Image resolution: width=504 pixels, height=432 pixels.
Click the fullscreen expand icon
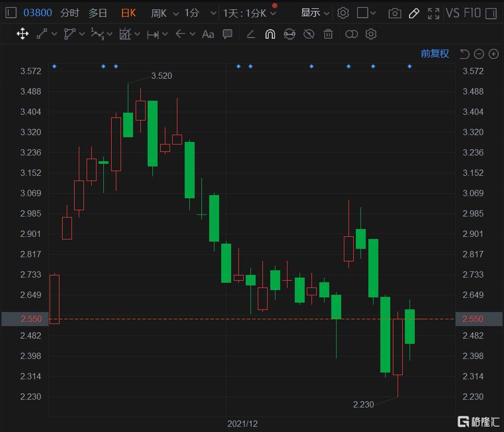433,13
